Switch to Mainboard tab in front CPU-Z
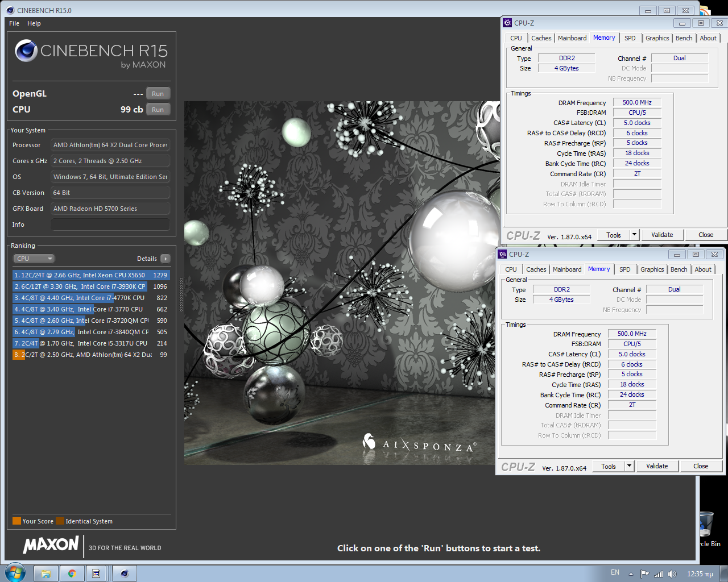Viewport: 728px width, 582px height. pos(567,269)
